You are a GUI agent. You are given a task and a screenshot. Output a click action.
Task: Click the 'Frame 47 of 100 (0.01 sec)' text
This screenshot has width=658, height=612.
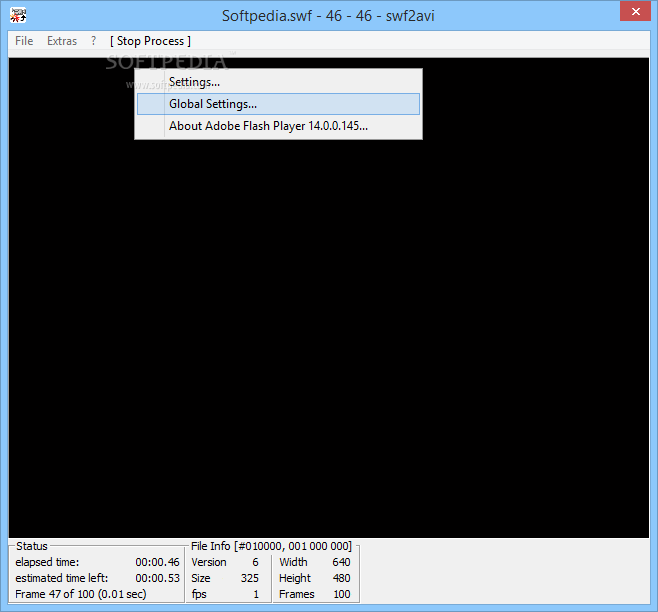point(81,594)
